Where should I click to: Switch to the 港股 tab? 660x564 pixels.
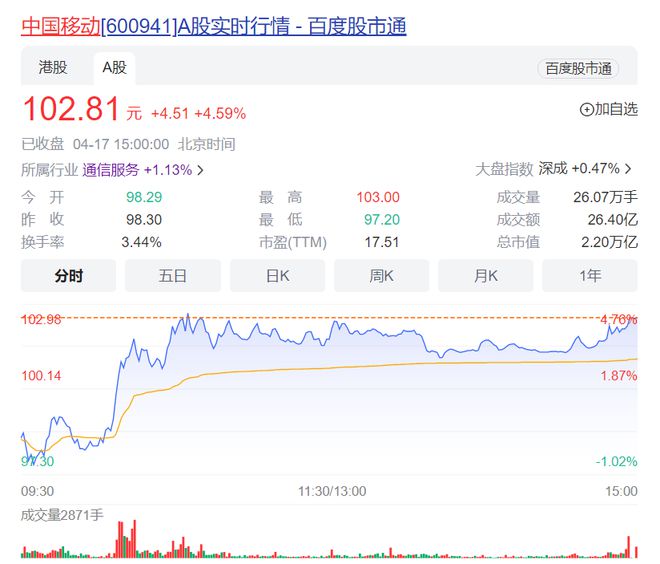click(53, 67)
